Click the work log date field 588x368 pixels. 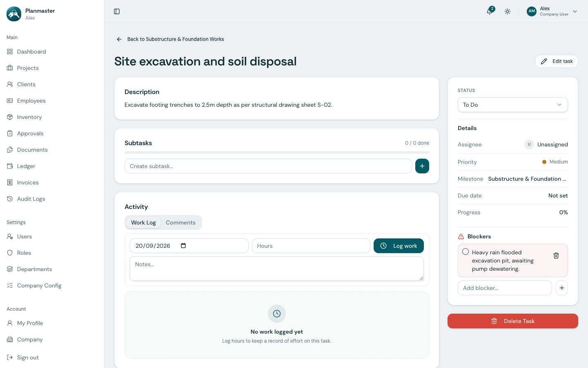(189, 246)
